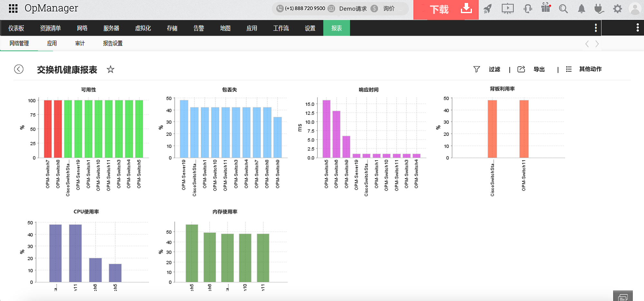The height and width of the screenshot is (301, 644).
Task: Click the plug integrations icon
Action: tap(599, 9)
